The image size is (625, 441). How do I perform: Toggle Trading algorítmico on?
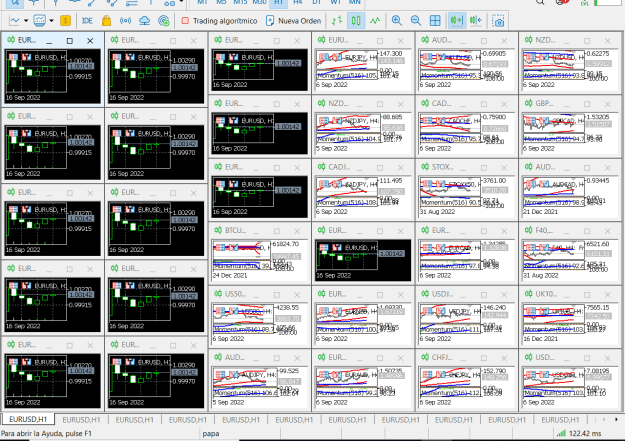tap(219, 21)
